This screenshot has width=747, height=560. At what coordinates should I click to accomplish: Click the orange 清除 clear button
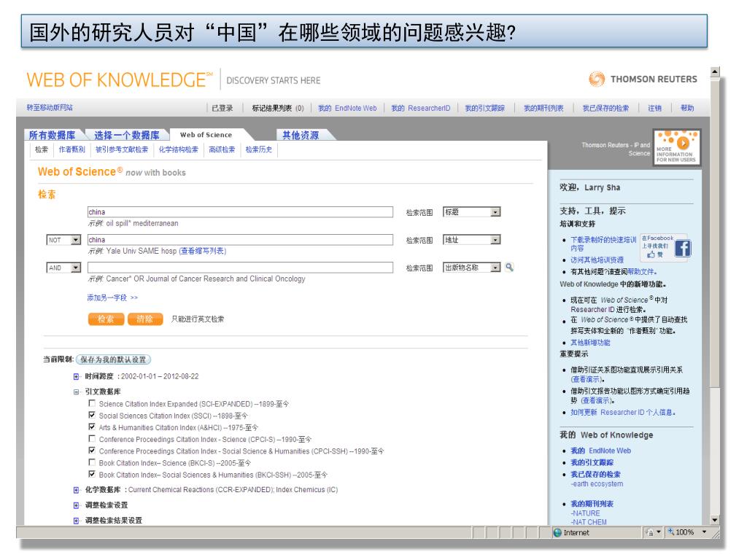145,319
